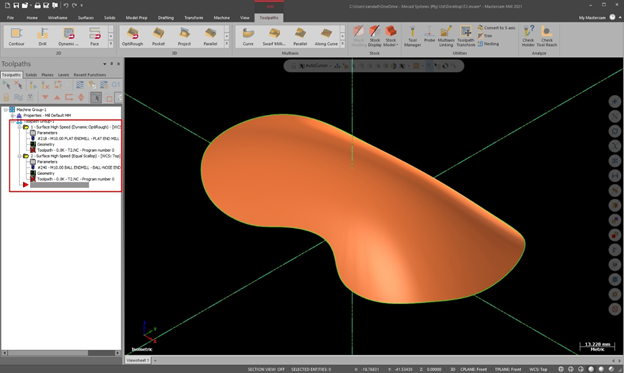Click Convert to 5-axis
Image resolution: width=624 pixels, height=373 pixels.
click(496, 28)
